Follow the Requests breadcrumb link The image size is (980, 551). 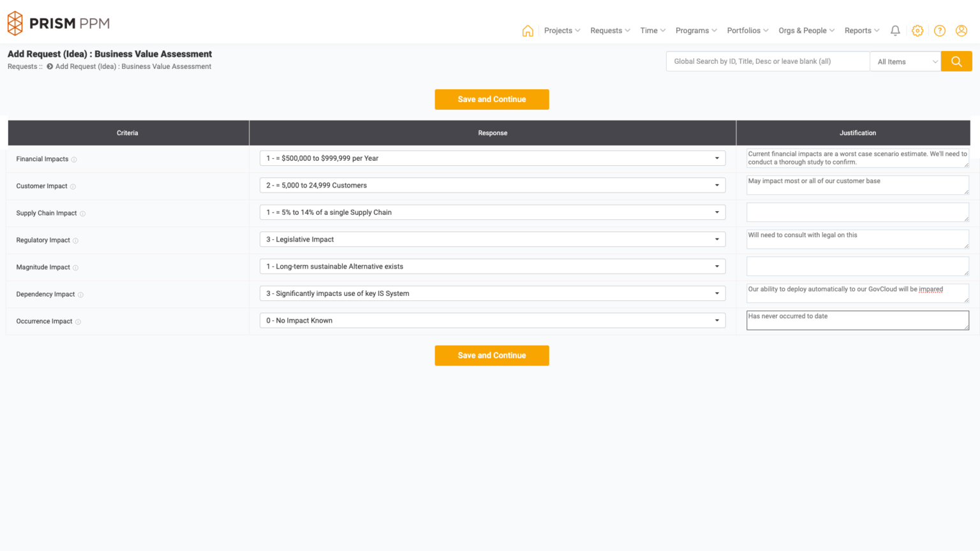click(20, 66)
